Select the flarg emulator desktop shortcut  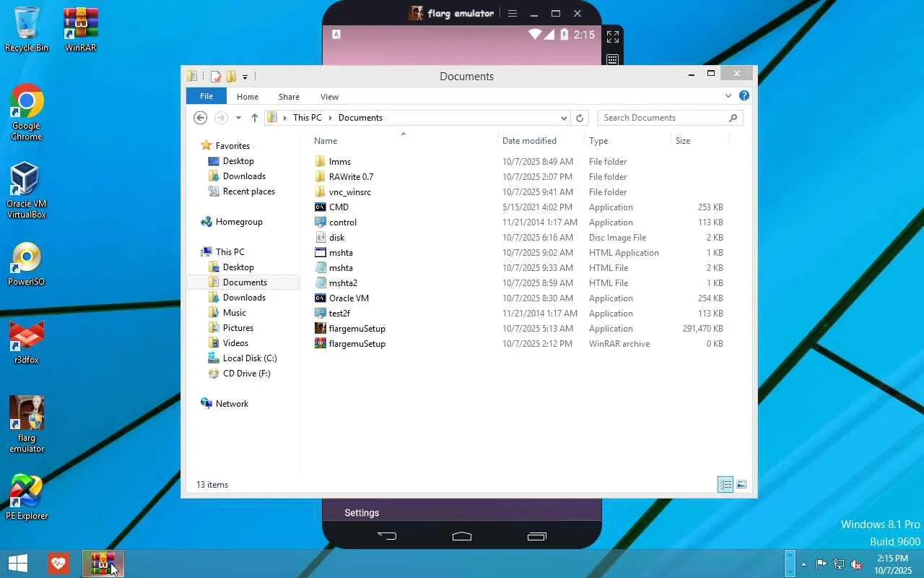click(x=27, y=424)
